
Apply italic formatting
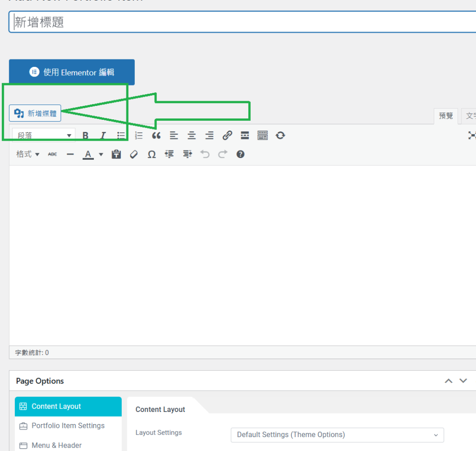[103, 136]
